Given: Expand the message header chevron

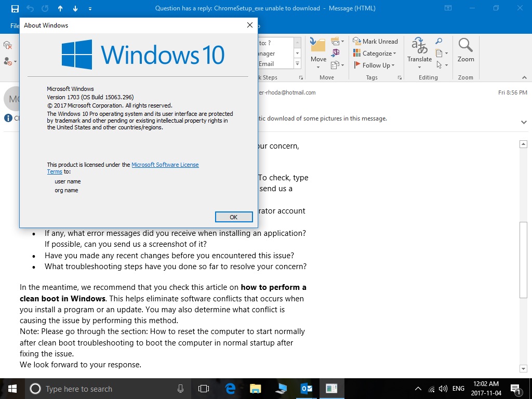Looking at the screenshot, I should [x=524, y=122].
